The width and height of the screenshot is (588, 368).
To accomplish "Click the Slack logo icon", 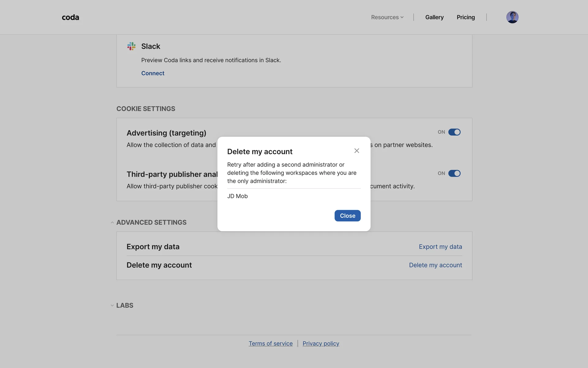I will [x=131, y=46].
